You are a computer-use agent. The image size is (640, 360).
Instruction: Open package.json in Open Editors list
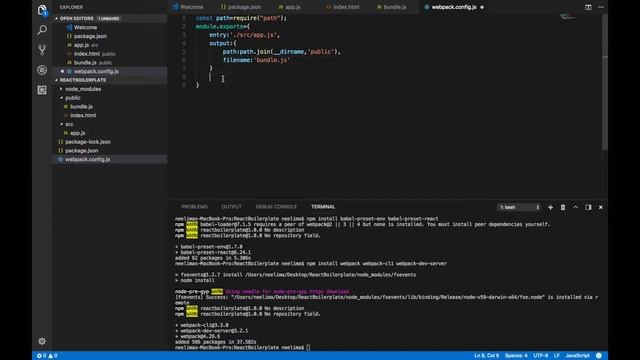pyautogui.click(x=90, y=36)
